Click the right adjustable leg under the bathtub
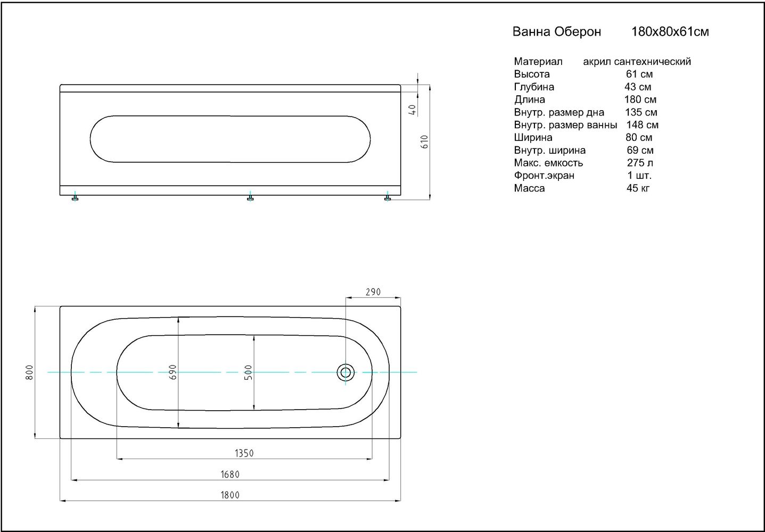The height and width of the screenshot is (532, 765). (x=388, y=198)
